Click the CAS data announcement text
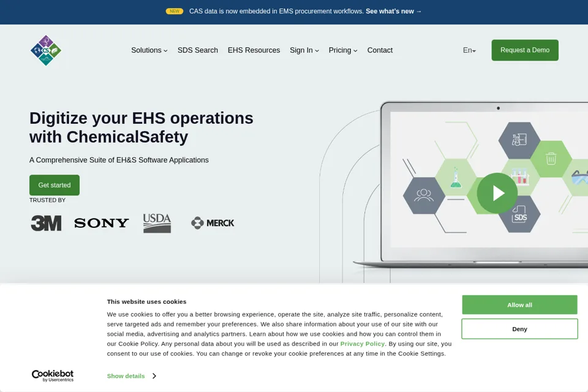The image size is (588, 392). coord(276,11)
